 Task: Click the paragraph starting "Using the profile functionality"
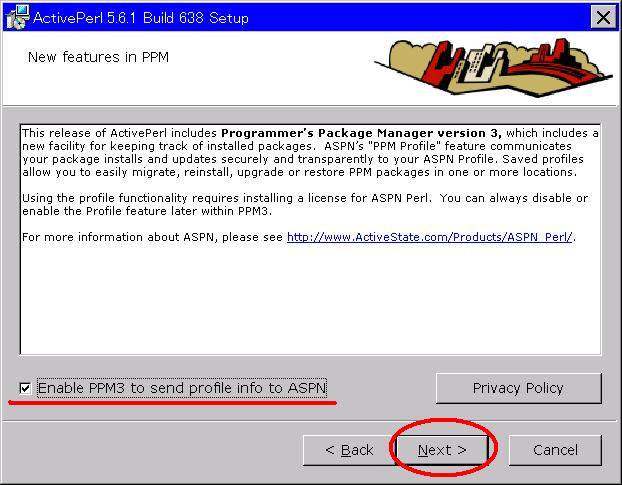click(305, 204)
